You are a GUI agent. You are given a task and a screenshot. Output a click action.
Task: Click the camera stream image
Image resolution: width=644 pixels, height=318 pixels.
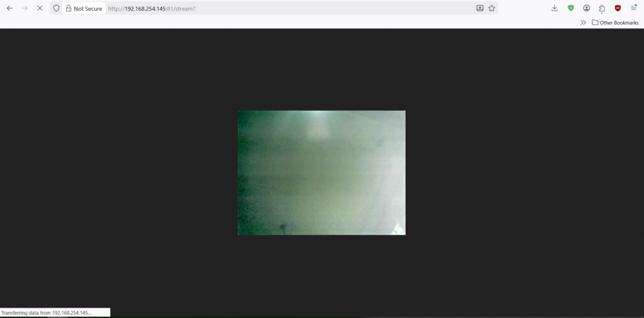click(x=321, y=173)
